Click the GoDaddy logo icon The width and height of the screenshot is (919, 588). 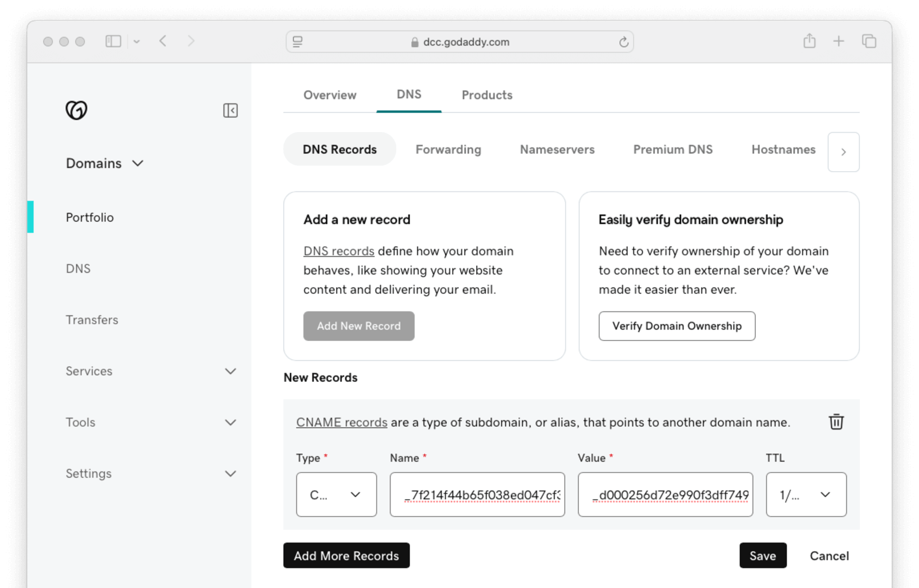tap(76, 110)
